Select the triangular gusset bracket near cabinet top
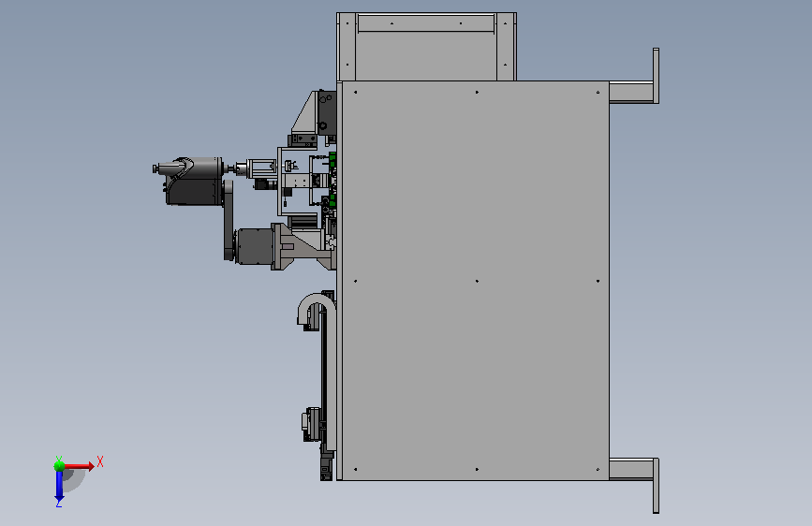812x526 pixels. pos(304,112)
